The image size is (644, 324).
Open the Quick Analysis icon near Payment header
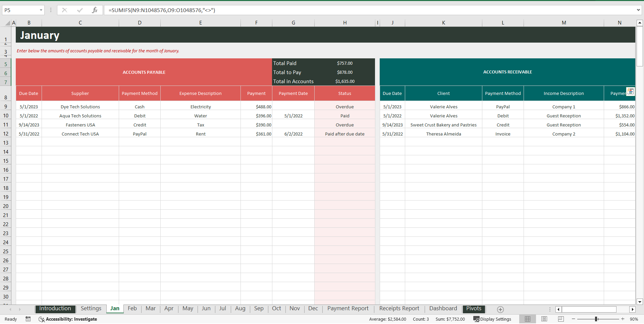pos(631,91)
